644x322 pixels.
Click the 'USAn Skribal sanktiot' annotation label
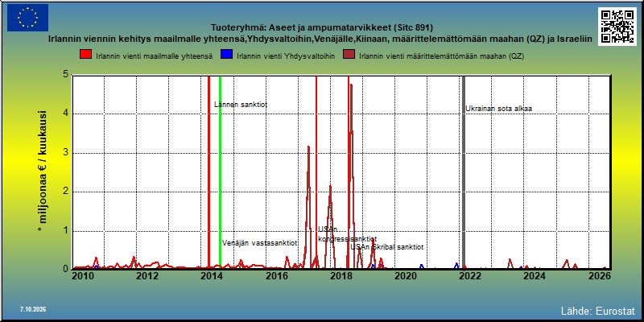387,247
